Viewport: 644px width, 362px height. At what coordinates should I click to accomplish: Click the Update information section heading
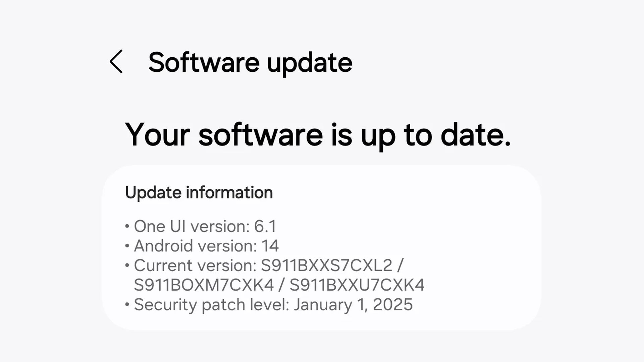(x=199, y=192)
